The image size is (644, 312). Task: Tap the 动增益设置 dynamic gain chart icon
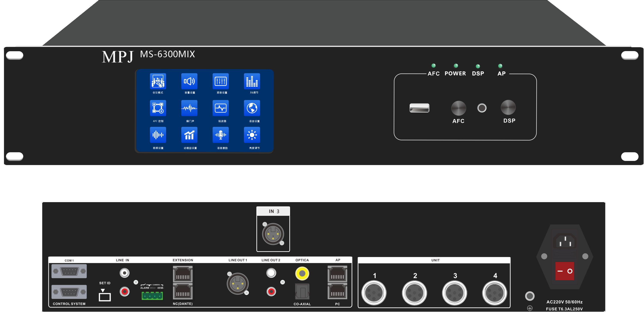coord(189,135)
